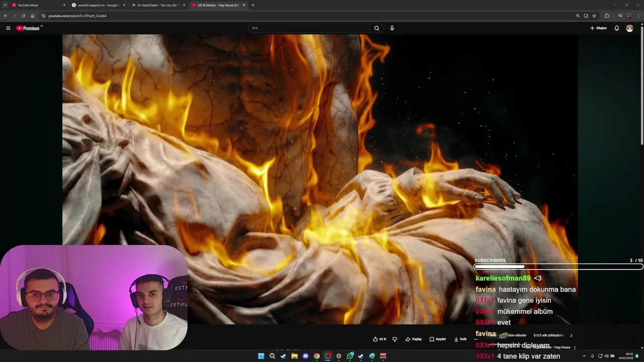Open Chrome zoom magnifier in address bar
The height and width of the screenshot is (362, 644).
coord(578,16)
